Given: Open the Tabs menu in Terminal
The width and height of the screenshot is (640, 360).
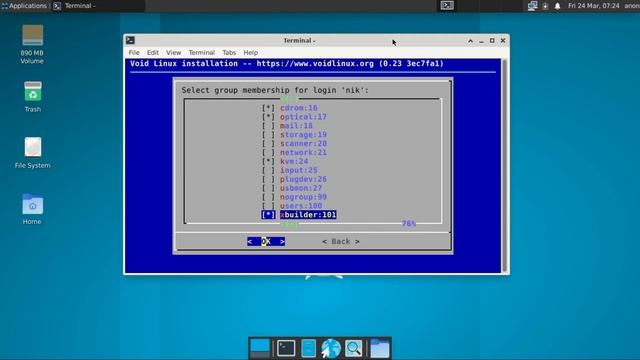Looking at the screenshot, I should (x=229, y=53).
